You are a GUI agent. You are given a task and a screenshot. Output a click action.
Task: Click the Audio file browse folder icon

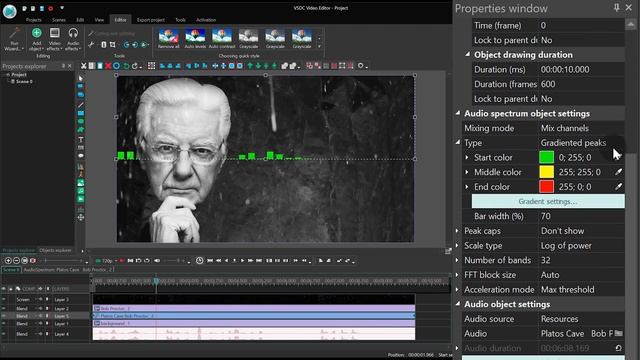click(x=618, y=333)
